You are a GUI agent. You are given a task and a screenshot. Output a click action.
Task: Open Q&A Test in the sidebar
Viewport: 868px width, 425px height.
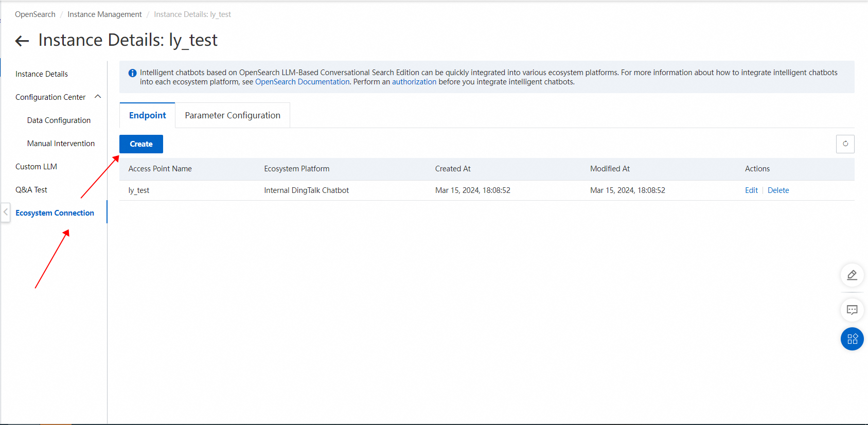(x=31, y=190)
